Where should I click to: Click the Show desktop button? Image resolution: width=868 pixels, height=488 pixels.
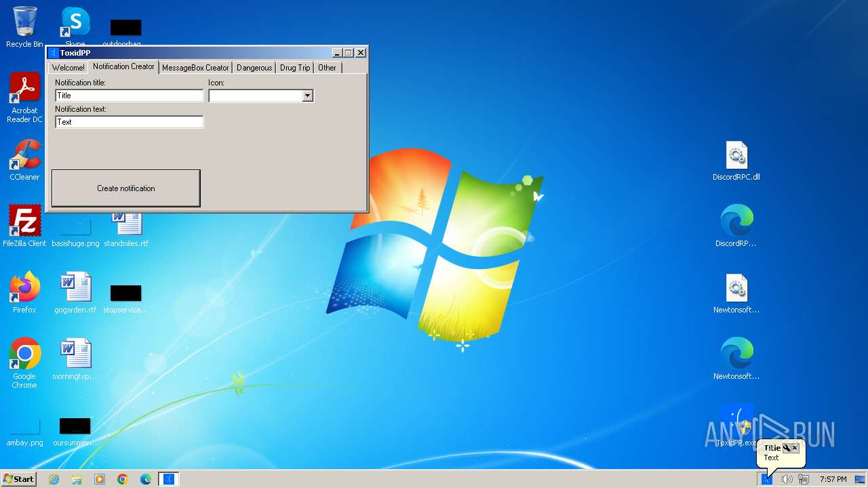(860, 479)
